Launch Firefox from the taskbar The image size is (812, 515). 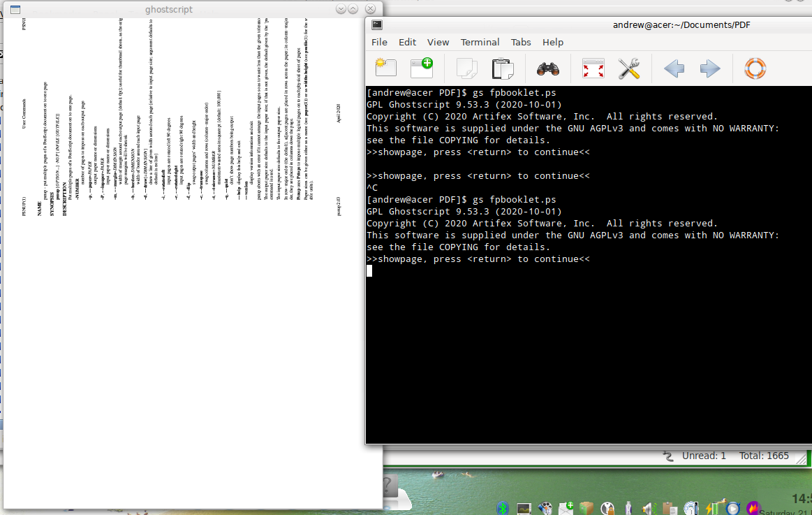[753, 507]
